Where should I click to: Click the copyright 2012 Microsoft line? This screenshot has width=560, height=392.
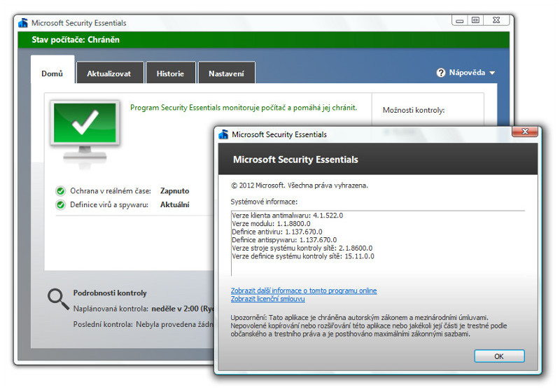[300, 185]
